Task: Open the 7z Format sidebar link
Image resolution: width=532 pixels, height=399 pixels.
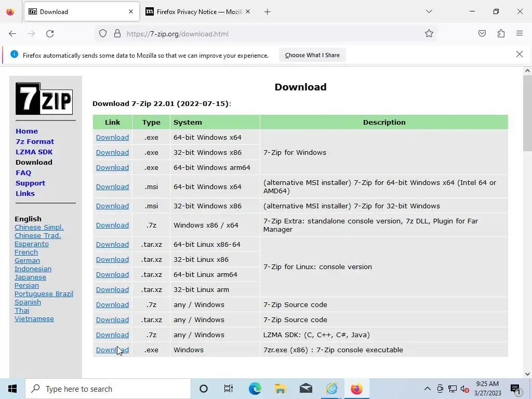Action: coord(35,141)
